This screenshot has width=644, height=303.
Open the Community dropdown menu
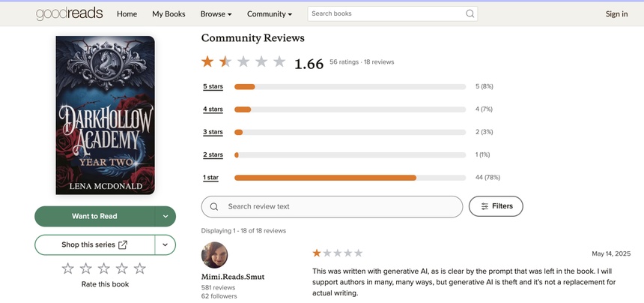click(270, 13)
